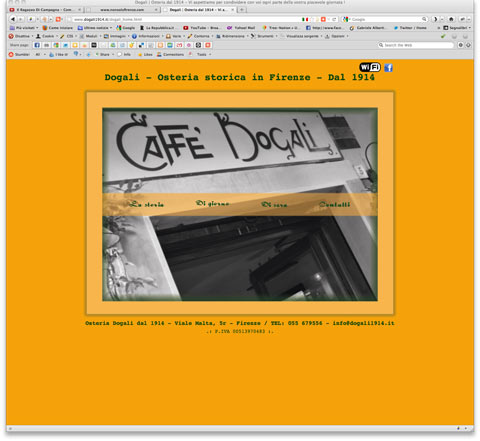Toggle the Disattiva developer toolbar option
The width and height of the screenshot is (480, 441).
pos(20,36)
